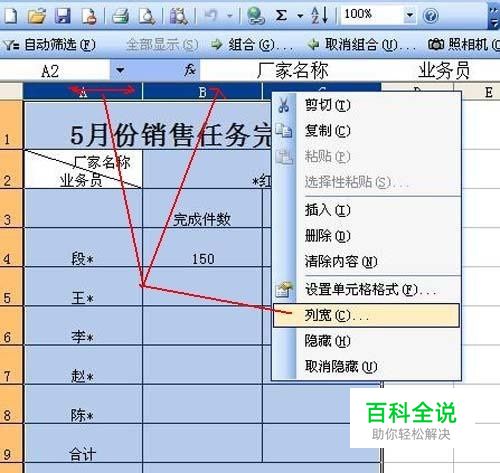Click the Insert Hyperlink globe icon
500x473 pixels.
[x=256, y=15]
